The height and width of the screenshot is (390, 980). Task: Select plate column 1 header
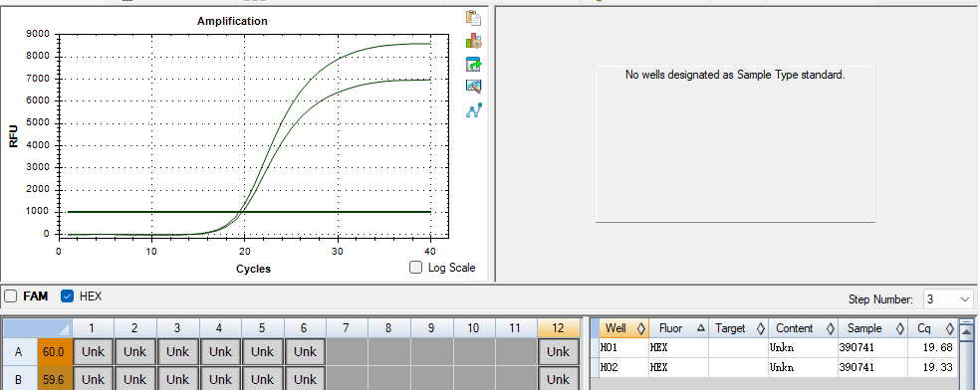pos(94,327)
